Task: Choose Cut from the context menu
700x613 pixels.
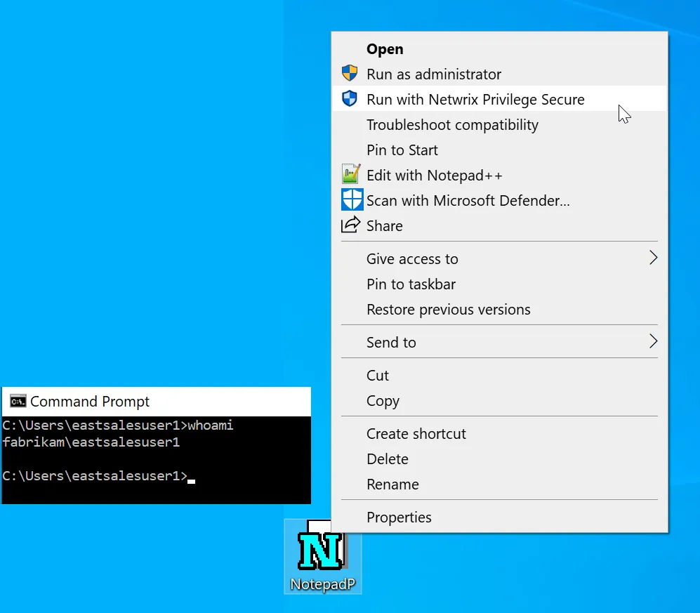Action: tap(500, 375)
